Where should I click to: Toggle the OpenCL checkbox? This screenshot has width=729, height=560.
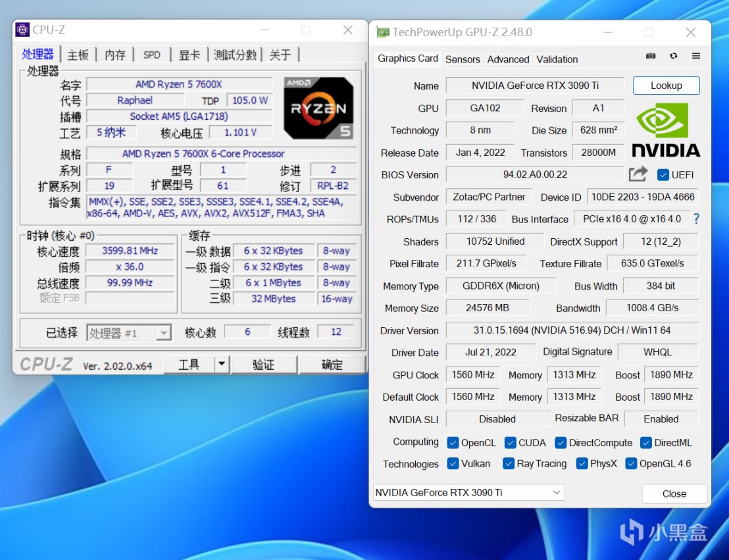coord(453,443)
